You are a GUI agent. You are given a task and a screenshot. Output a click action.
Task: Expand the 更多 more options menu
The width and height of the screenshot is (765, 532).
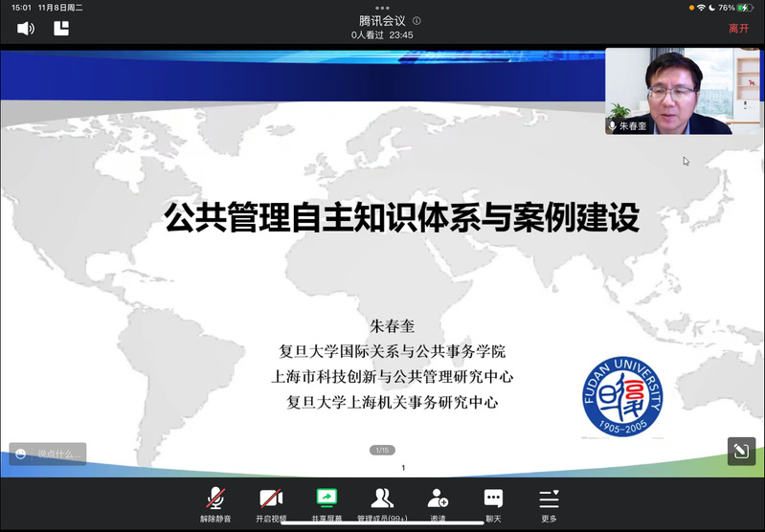coord(549,503)
